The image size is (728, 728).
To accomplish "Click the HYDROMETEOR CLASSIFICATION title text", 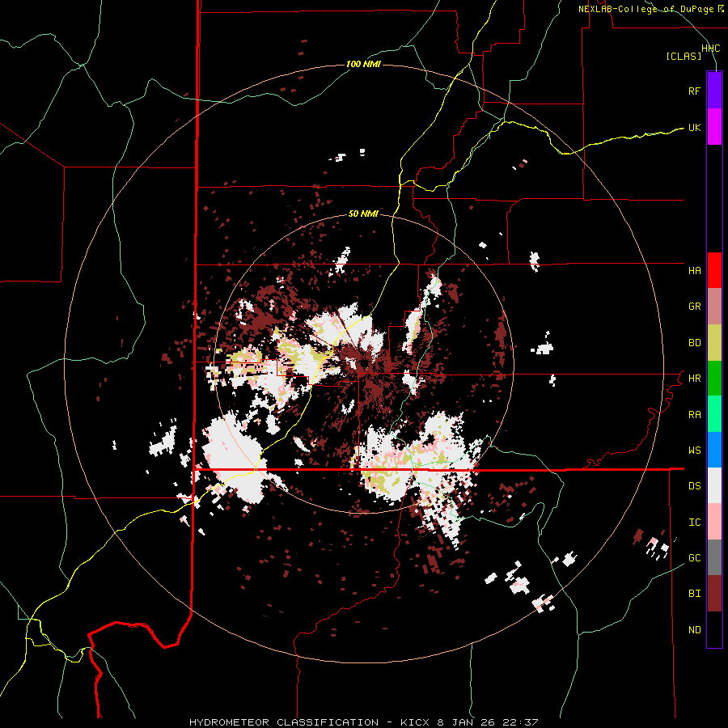I will pos(284,722).
